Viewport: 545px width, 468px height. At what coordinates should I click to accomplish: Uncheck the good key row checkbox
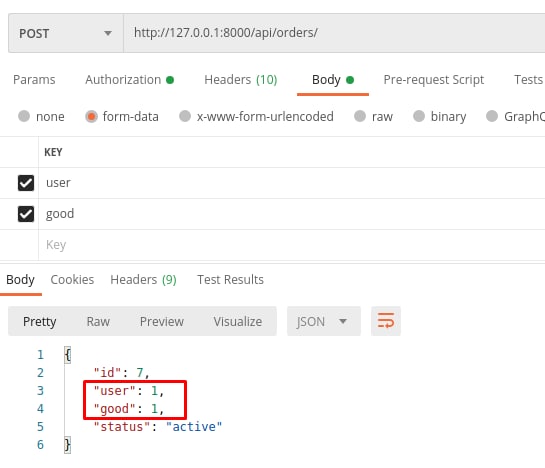tap(26, 214)
